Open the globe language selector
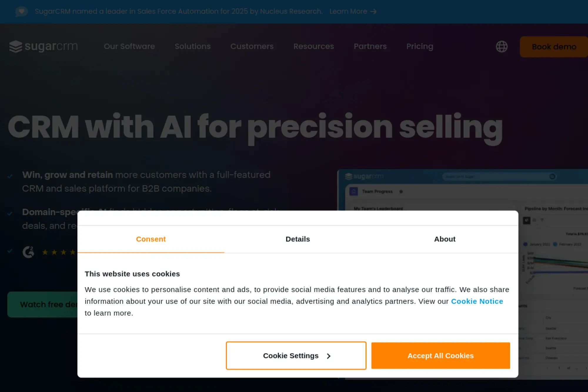The width and height of the screenshot is (588, 392). pyautogui.click(x=502, y=46)
